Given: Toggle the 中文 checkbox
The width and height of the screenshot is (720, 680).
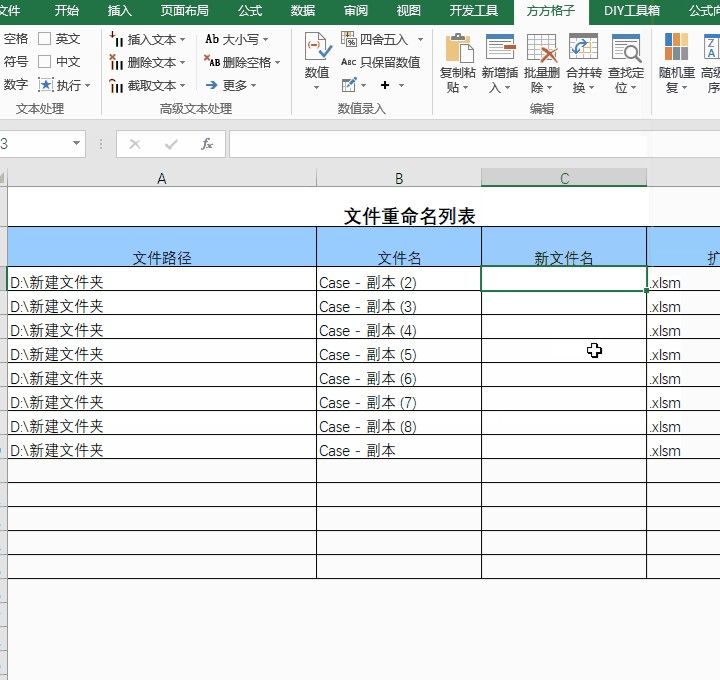Looking at the screenshot, I should (x=44, y=62).
